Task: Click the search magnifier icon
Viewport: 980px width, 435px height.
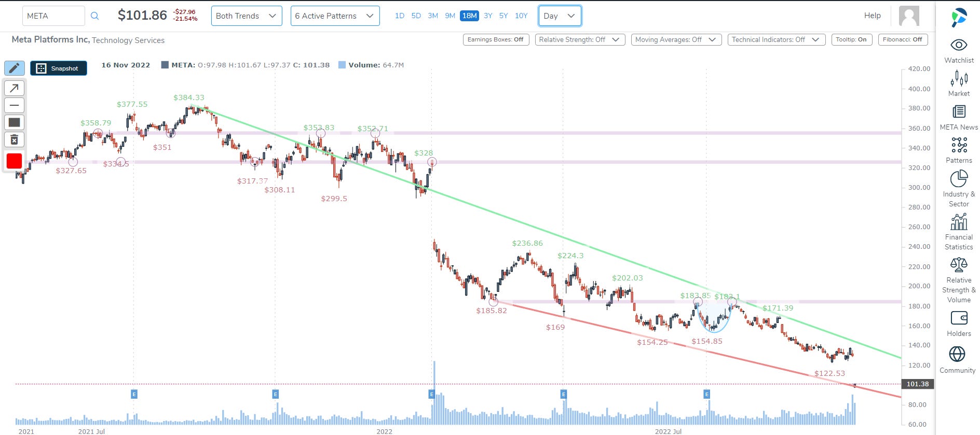Action: (x=94, y=16)
